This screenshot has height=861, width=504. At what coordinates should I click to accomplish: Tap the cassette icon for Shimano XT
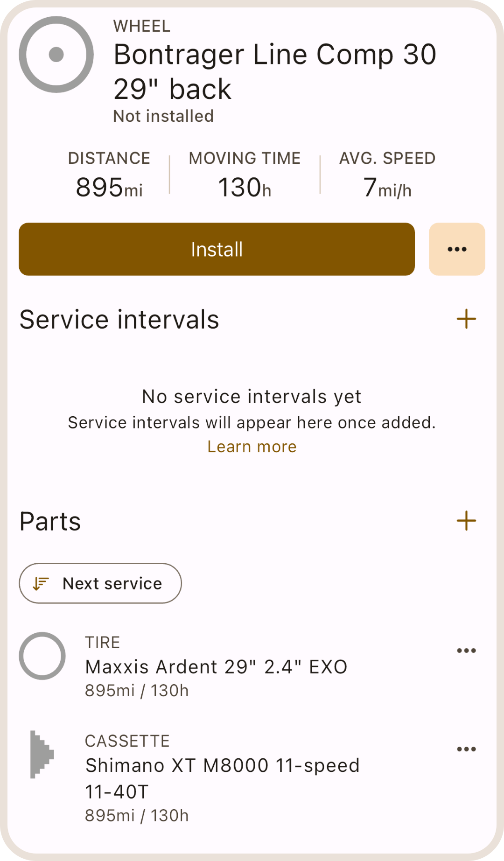42,754
